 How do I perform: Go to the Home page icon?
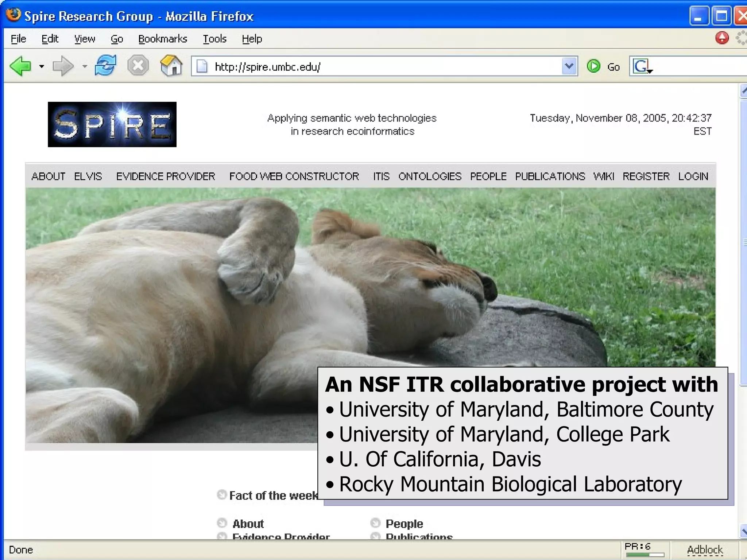coord(171,66)
